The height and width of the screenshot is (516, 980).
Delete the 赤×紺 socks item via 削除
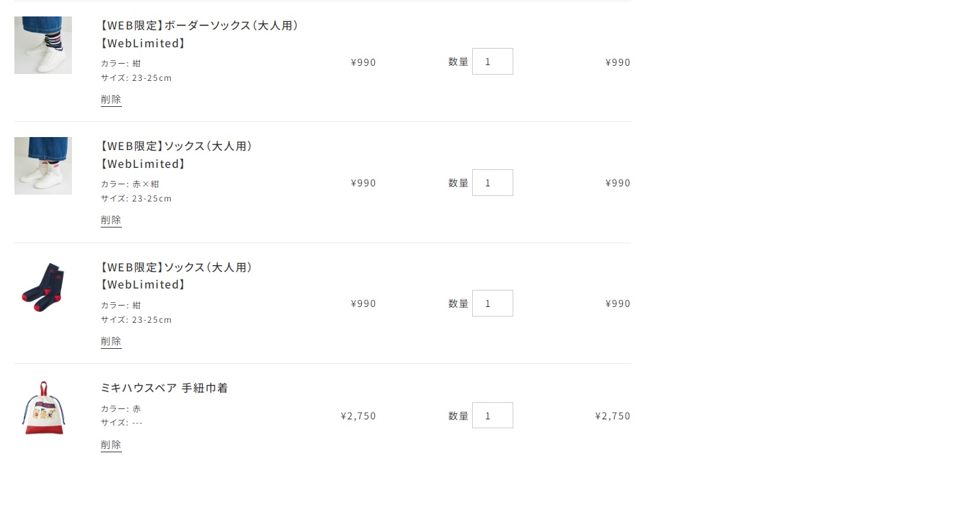click(x=111, y=220)
